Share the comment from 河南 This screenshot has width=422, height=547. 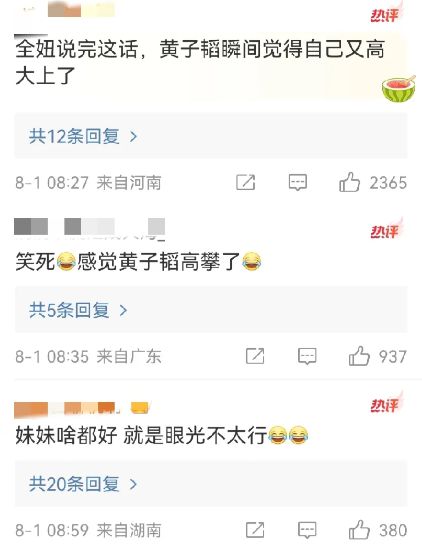click(x=246, y=182)
